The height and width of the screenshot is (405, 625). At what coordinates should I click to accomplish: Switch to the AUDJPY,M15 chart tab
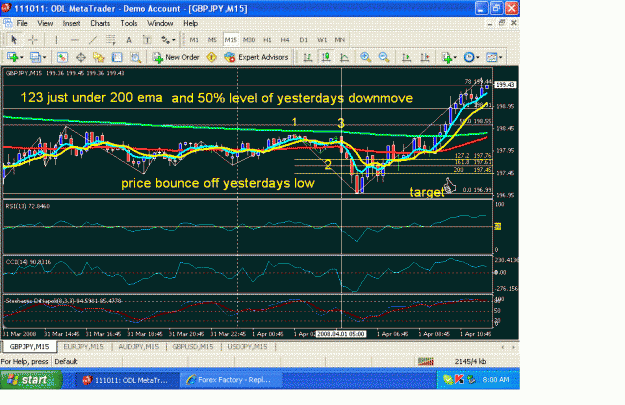[x=139, y=347]
